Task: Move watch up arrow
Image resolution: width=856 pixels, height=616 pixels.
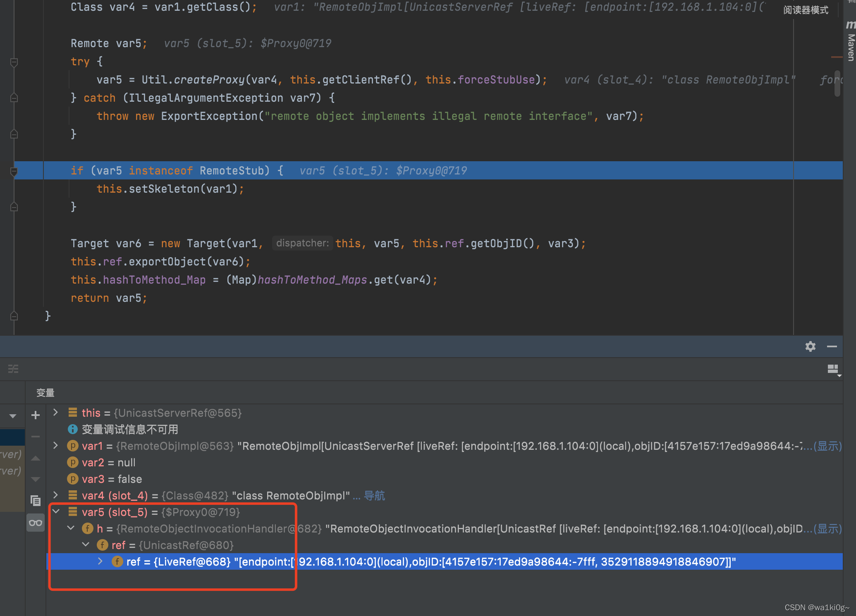Action: coord(36,458)
